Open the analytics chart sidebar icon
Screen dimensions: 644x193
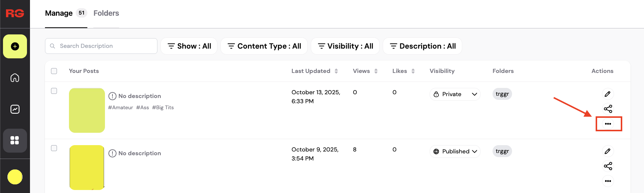[x=15, y=109]
